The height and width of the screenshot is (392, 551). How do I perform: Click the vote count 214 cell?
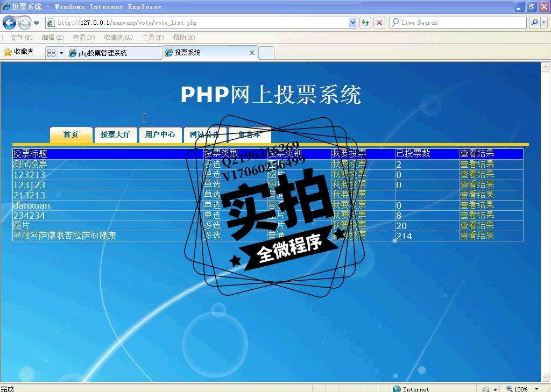point(427,236)
